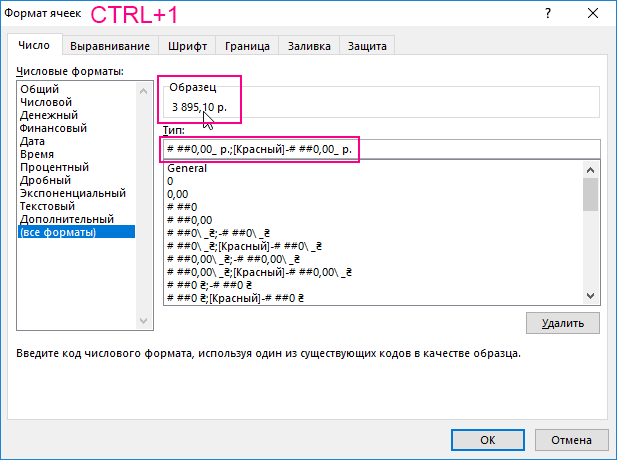
Task: Pick the Дата format category
Action: pyautogui.click(x=34, y=141)
